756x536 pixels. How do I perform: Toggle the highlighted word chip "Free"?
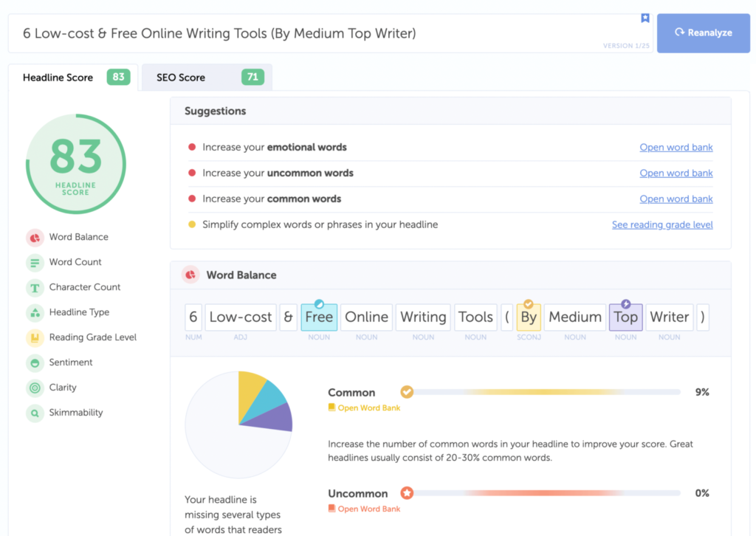(319, 317)
